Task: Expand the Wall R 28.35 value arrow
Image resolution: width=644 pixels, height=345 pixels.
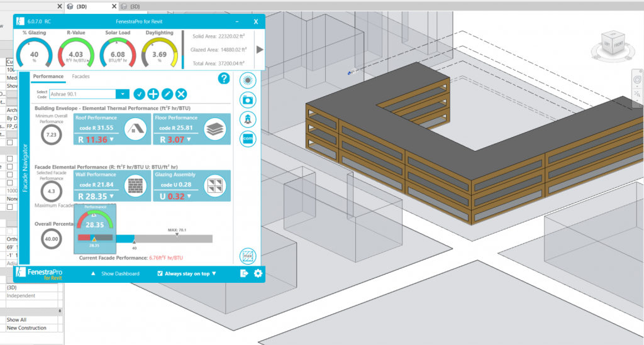Action: point(112,196)
